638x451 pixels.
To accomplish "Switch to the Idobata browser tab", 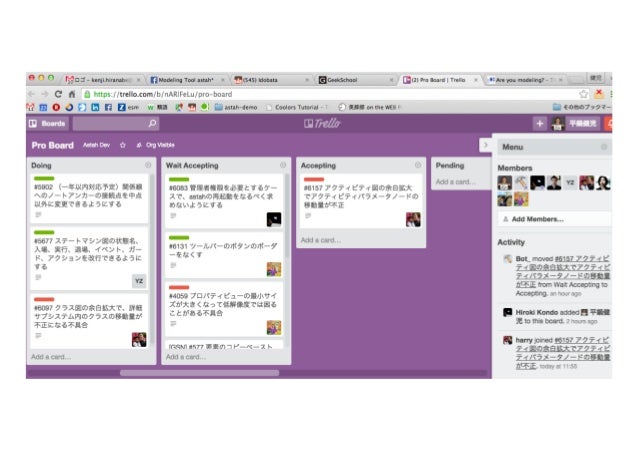I will 271,80.
